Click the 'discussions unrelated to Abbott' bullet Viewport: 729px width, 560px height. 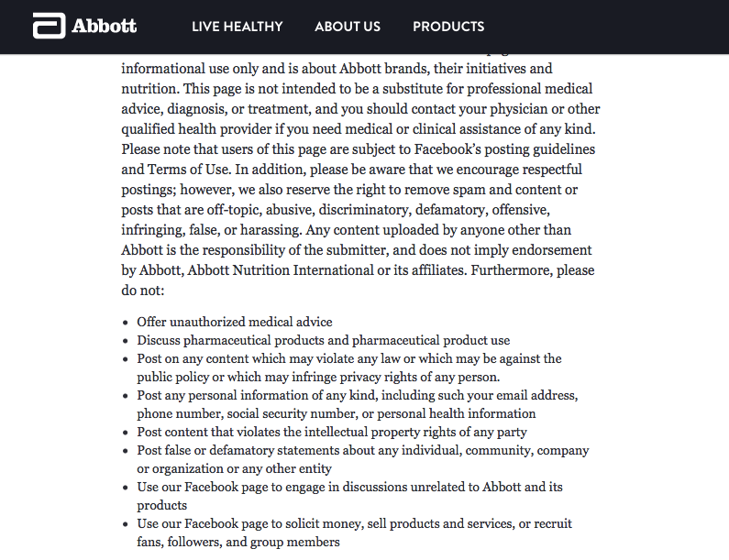[x=349, y=496]
